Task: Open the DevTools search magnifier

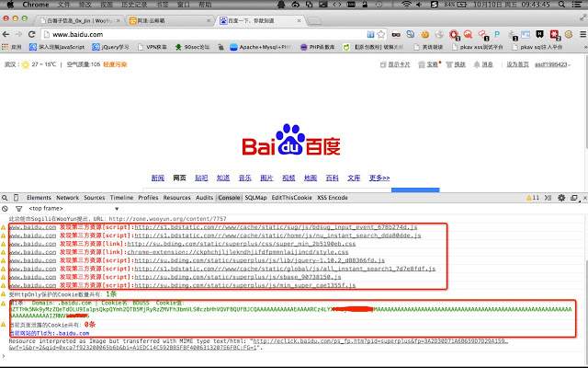Action: (5, 198)
